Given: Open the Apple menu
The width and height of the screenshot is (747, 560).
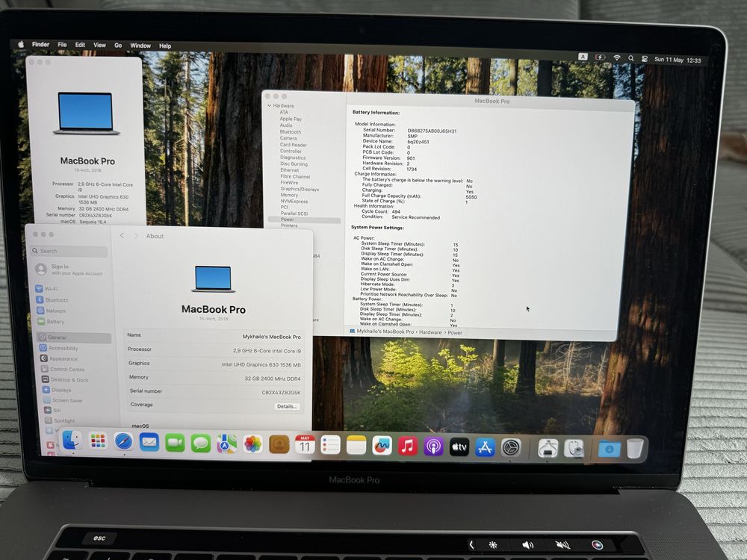Looking at the screenshot, I should click(x=21, y=44).
